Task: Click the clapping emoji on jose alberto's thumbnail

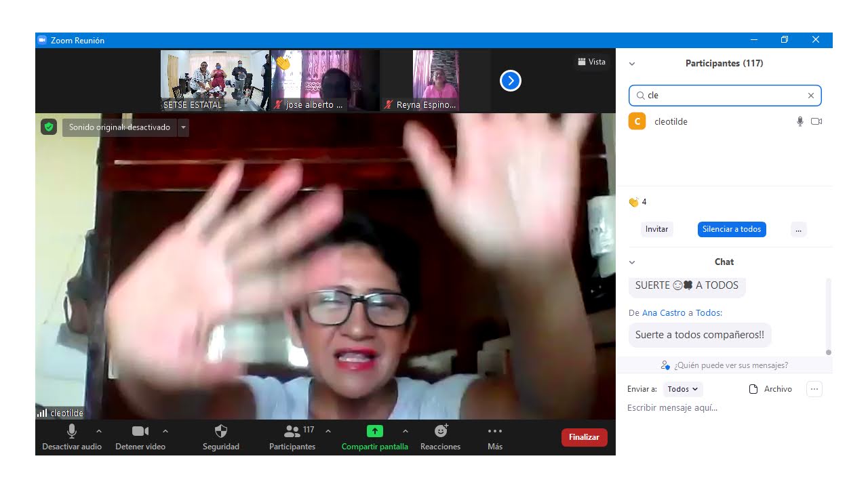Action: coord(282,62)
